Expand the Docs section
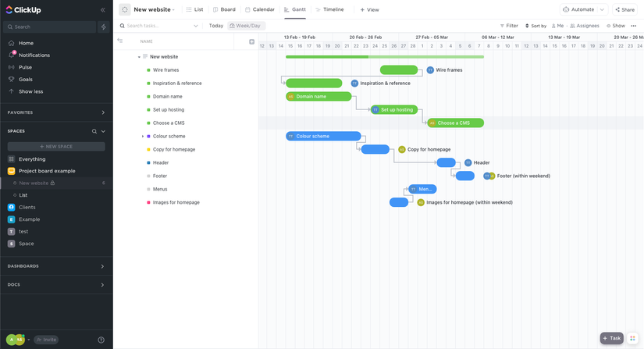644x349 pixels. coord(102,285)
